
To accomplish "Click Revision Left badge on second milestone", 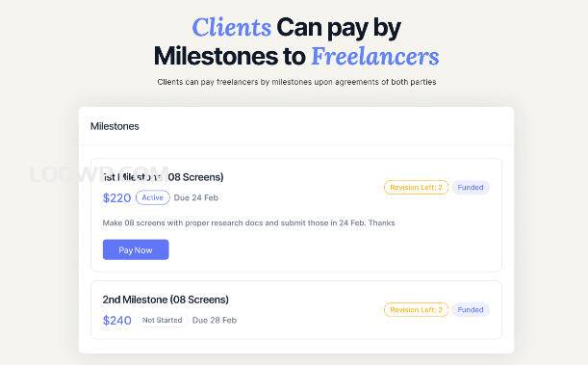I will [x=417, y=309].
